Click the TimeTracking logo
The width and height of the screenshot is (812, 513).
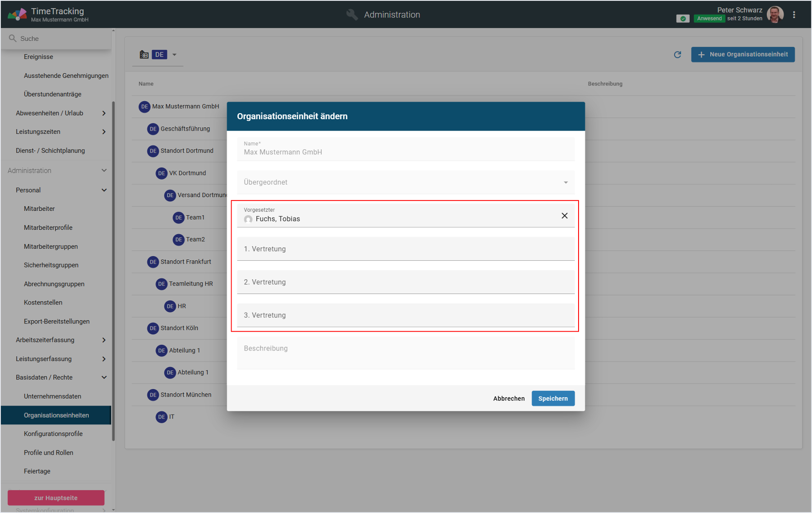(17, 15)
